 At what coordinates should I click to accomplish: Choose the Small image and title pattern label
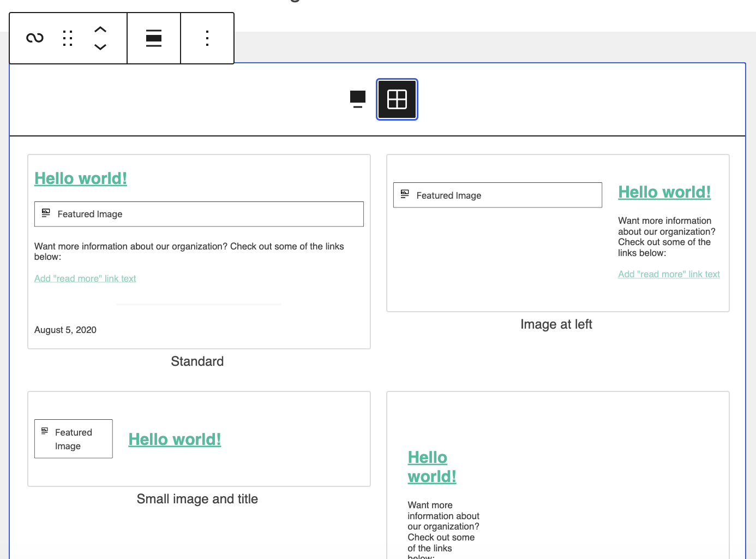[197, 499]
